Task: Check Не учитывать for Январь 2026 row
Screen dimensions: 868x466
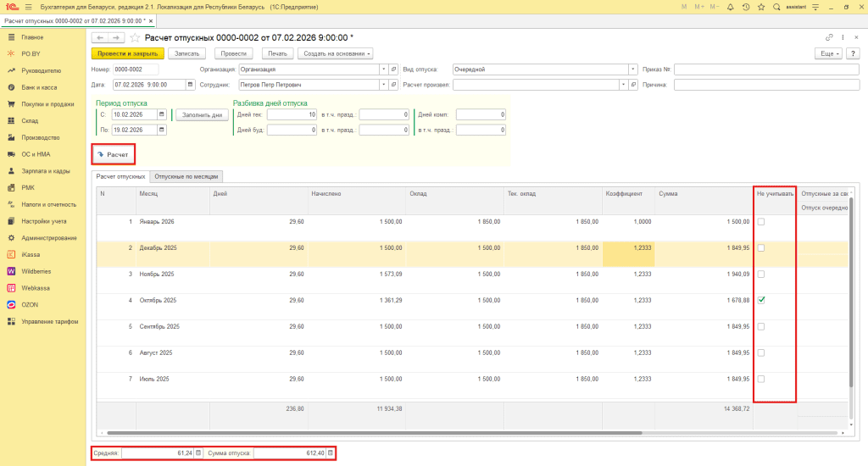Action: pyautogui.click(x=761, y=222)
